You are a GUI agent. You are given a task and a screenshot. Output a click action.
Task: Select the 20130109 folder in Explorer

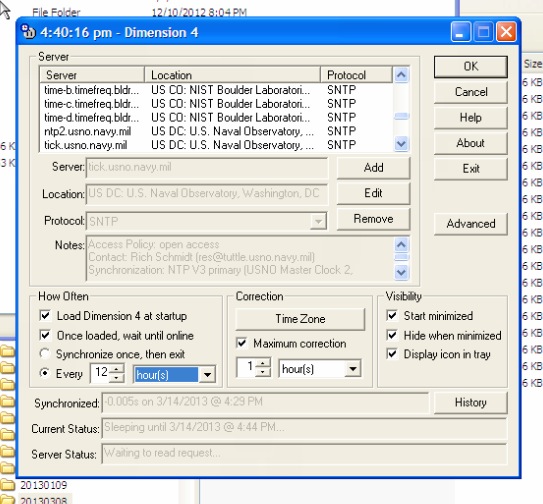tap(43, 485)
